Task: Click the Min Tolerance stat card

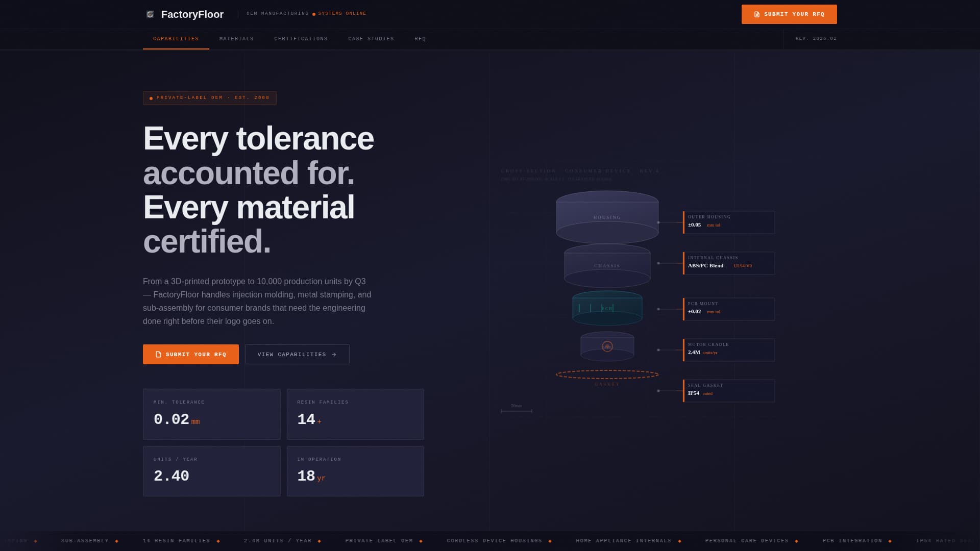Action: click(211, 414)
